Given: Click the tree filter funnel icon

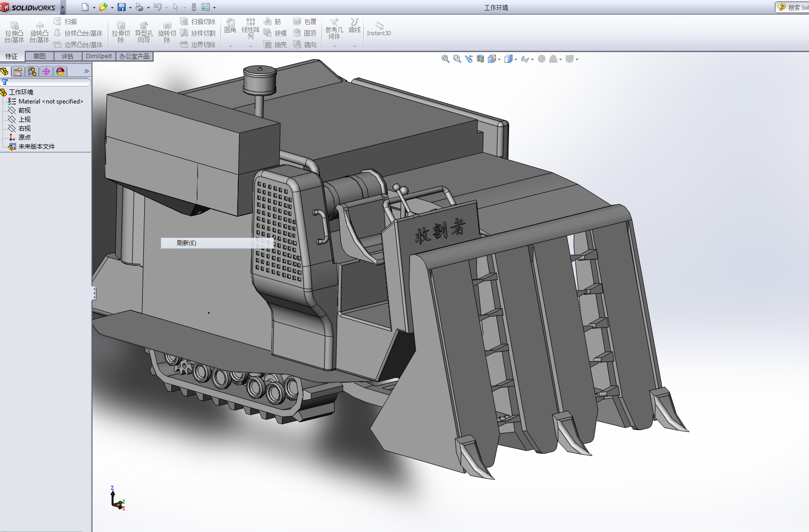Looking at the screenshot, I should coord(5,82).
